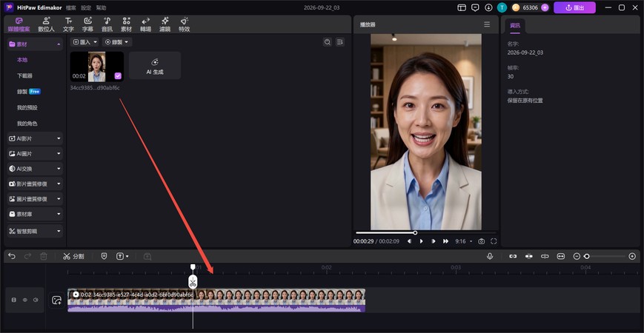Open the 錄製 record dropdown
The image size is (644, 333).
point(117,42)
